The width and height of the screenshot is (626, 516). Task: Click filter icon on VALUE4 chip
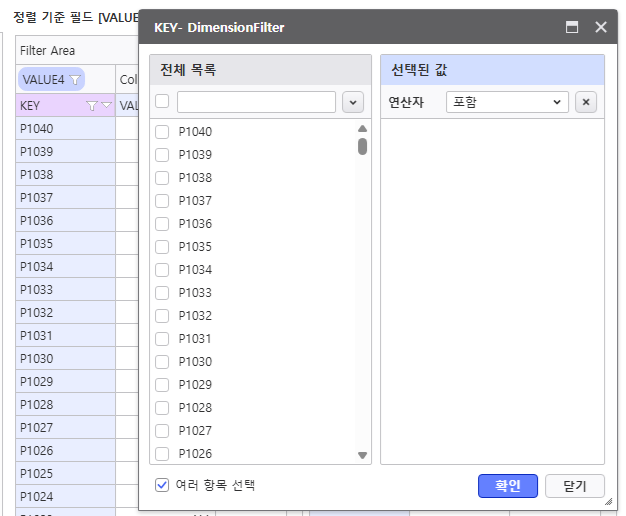point(74,80)
